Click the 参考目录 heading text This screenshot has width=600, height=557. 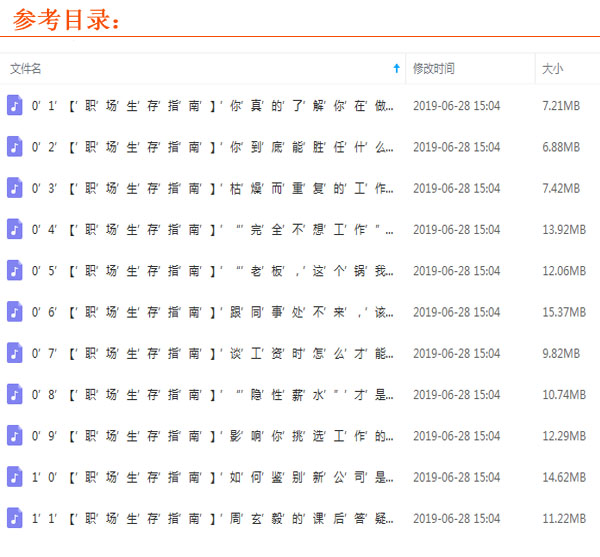pyautogui.click(x=66, y=19)
